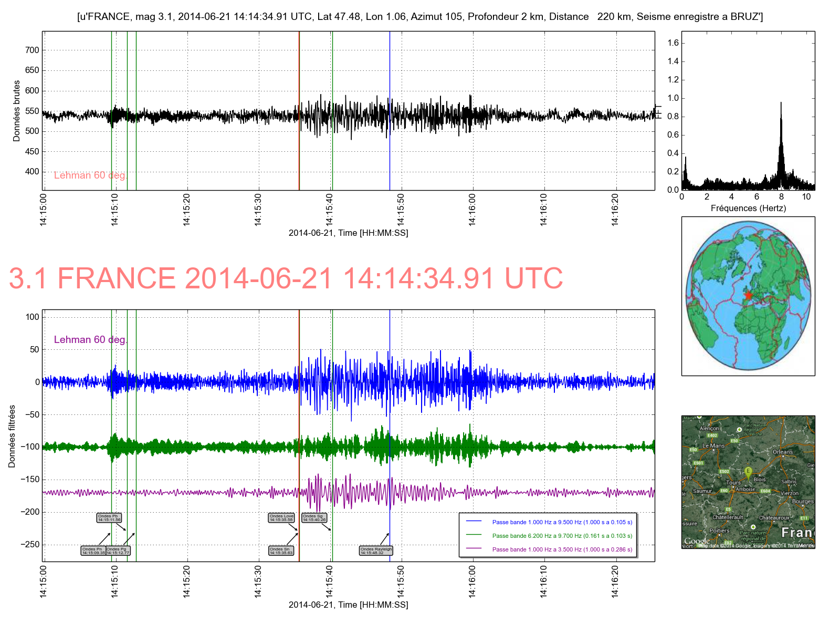Click the Ondes Sn annotation box
Image resolution: width=840 pixels, height=624 pixels.
[281, 550]
